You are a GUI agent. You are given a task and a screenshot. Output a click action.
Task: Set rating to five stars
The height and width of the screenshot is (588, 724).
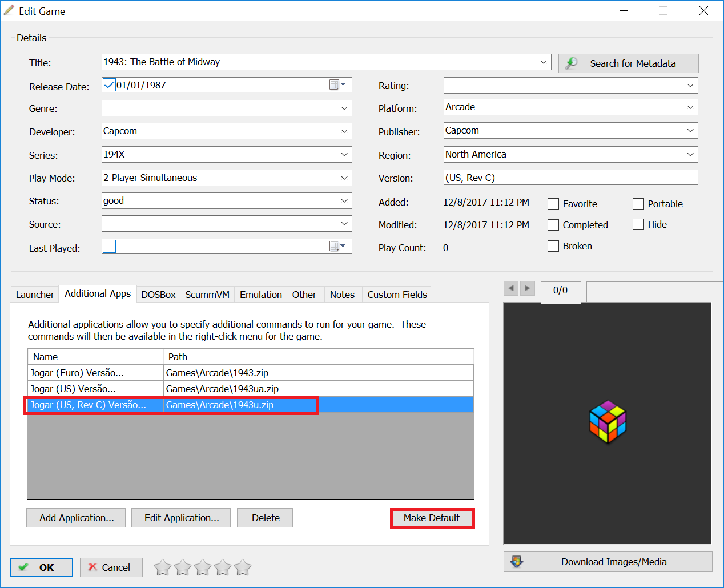(x=243, y=567)
